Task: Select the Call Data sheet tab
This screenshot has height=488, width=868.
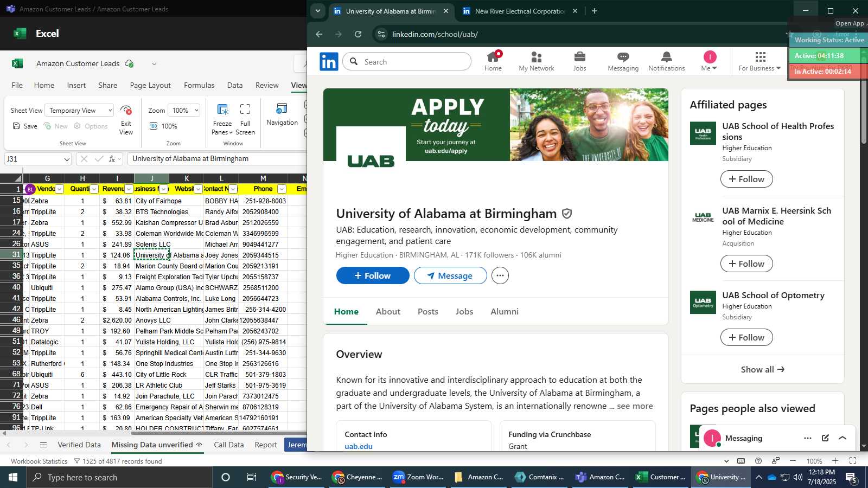Action: click(x=228, y=445)
